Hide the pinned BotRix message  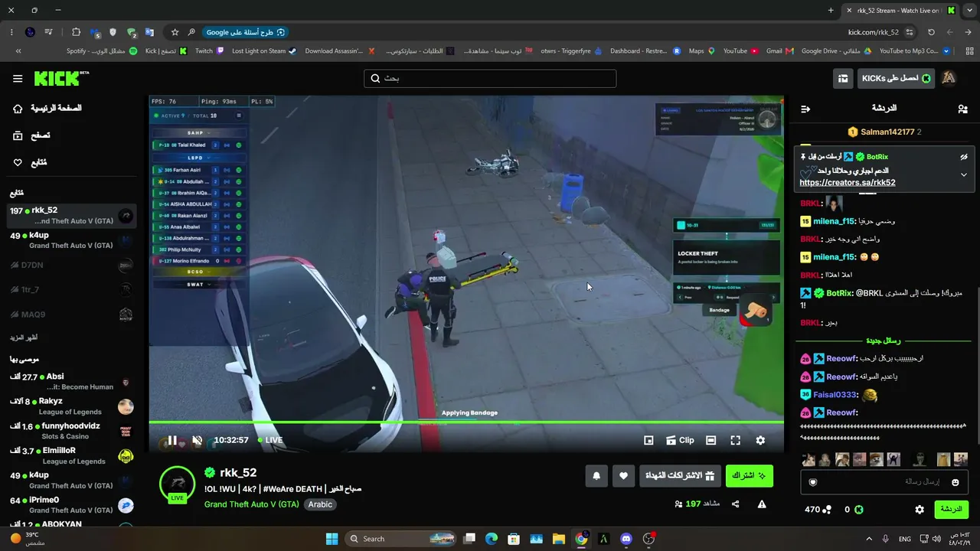pyautogui.click(x=964, y=157)
